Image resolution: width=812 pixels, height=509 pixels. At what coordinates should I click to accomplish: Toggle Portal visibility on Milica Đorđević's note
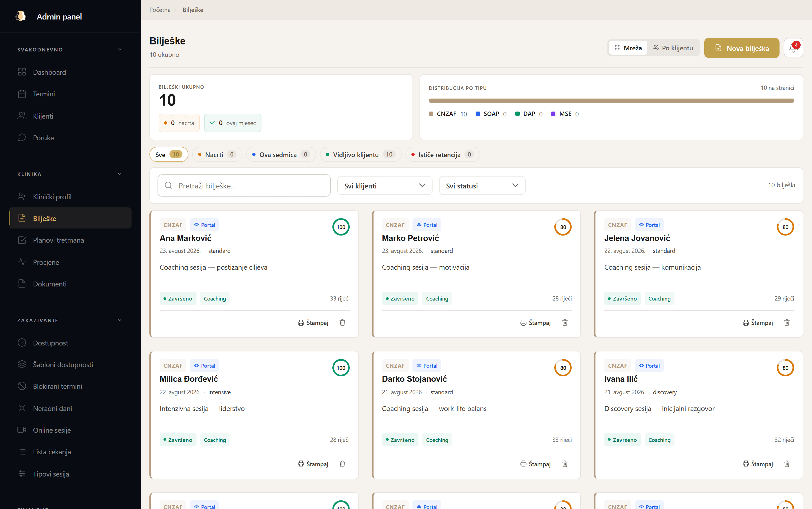204,366
